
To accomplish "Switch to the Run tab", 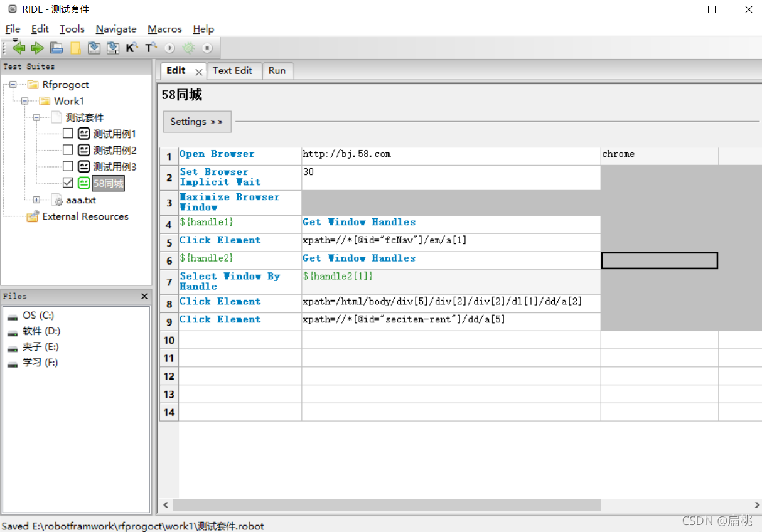I will (x=277, y=71).
